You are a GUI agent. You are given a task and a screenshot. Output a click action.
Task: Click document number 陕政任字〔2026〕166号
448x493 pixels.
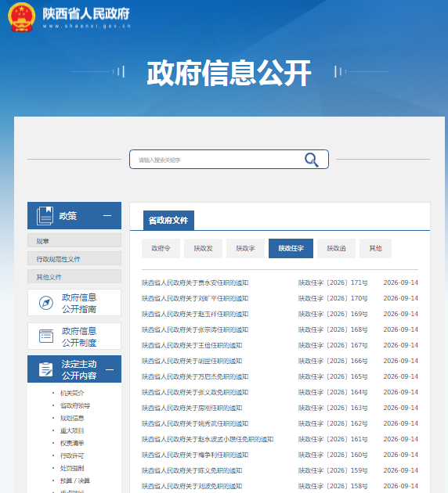(333, 361)
